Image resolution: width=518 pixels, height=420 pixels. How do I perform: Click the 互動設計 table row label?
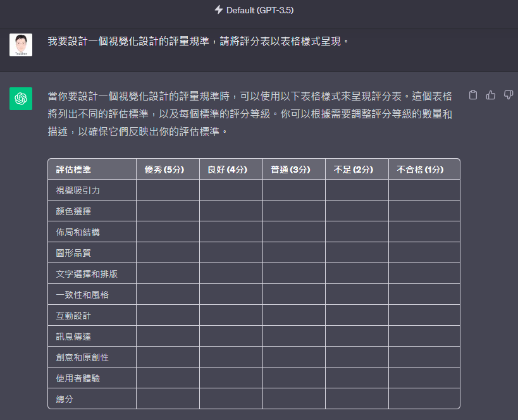pyautogui.click(x=73, y=316)
